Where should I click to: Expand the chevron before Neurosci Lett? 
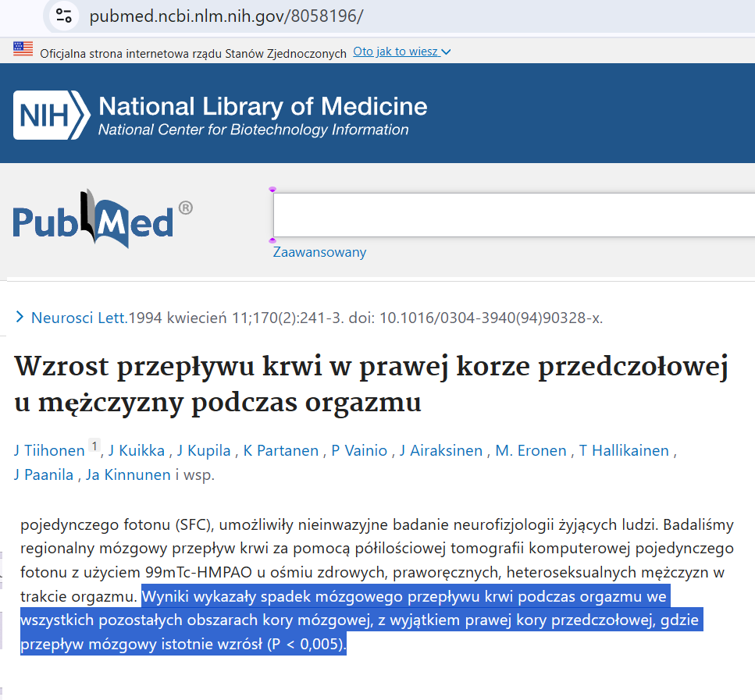pos(20,317)
